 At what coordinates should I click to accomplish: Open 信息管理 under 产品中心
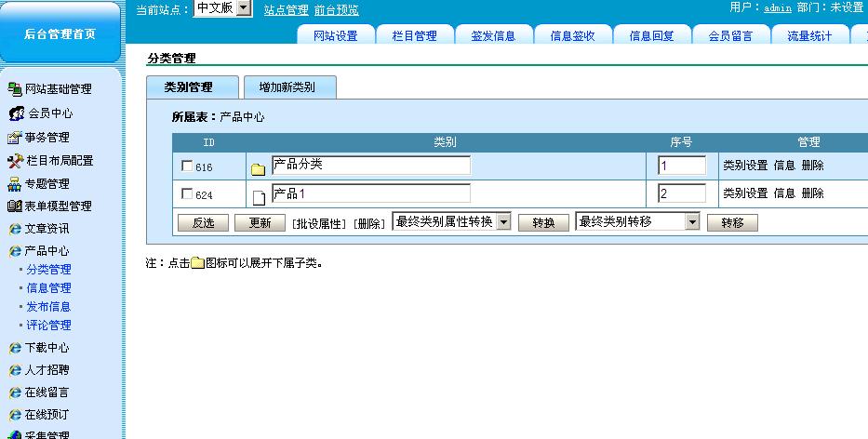48,288
